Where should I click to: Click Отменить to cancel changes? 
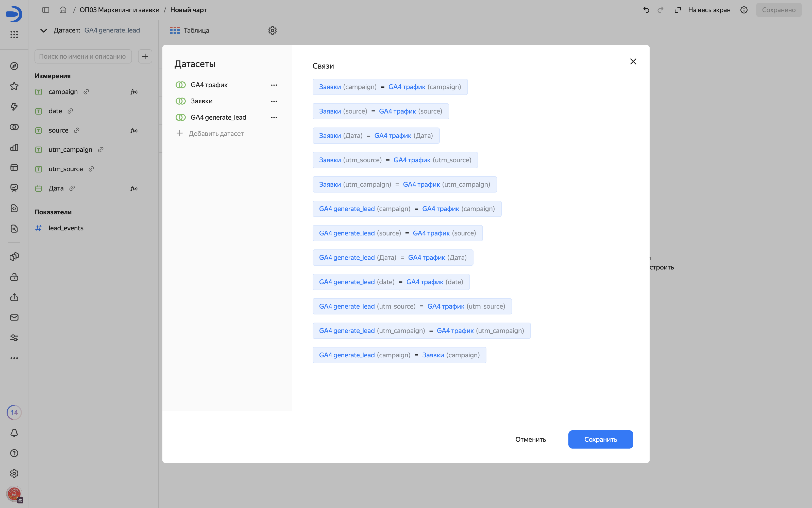(531, 439)
